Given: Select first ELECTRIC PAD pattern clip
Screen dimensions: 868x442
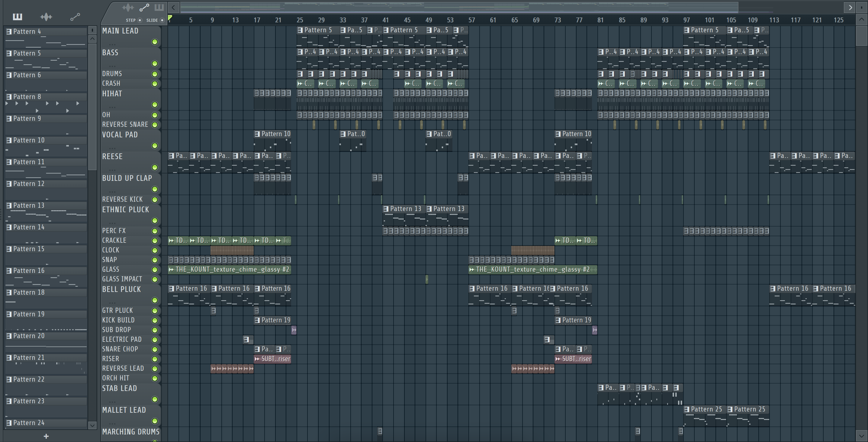Looking at the screenshot, I should 248,340.
